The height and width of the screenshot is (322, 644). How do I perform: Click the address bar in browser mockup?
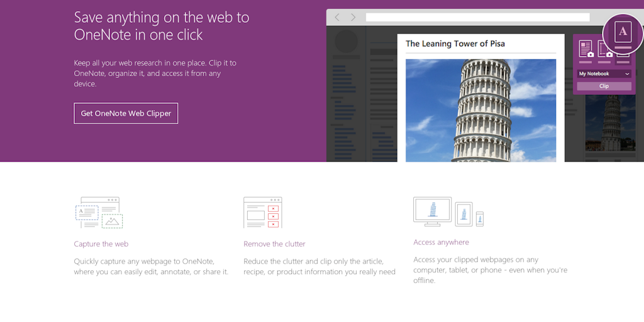pos(478,17)
